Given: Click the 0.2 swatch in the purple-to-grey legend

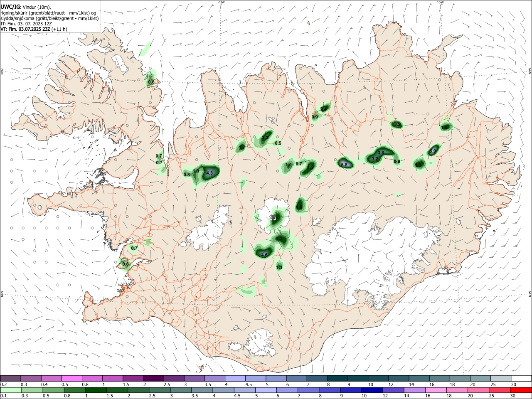Looking at the screenshot, I should coord(11,378).
